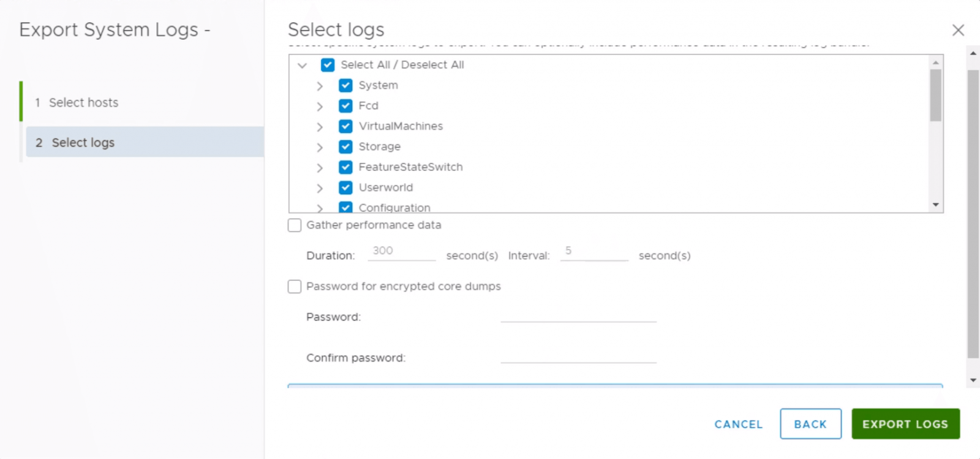980x459 pixels.
Task: Click the Back button
Action: click(x=810, y=424)
